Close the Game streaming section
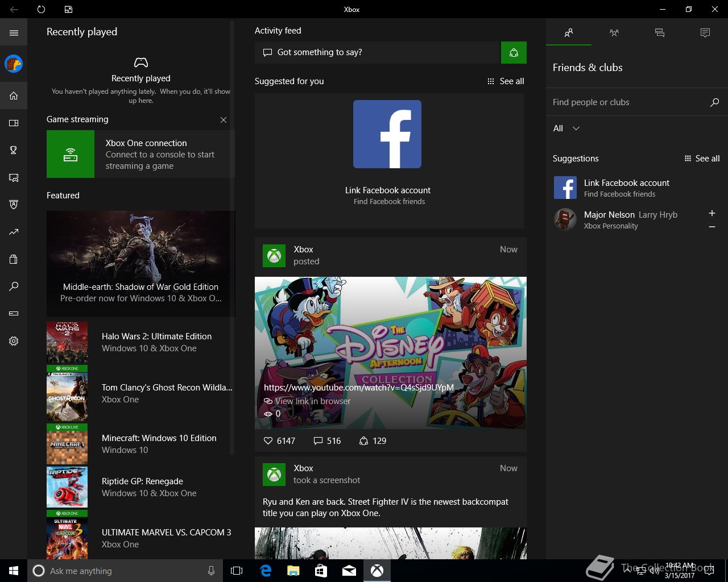The height and width of the screenshot is (582, 728). (224, 120)
